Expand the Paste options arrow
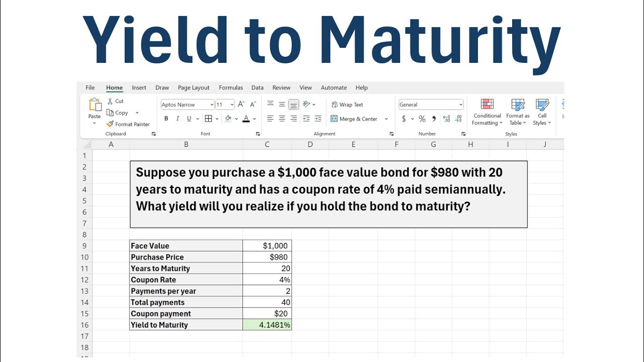 (x=95, y=123)
